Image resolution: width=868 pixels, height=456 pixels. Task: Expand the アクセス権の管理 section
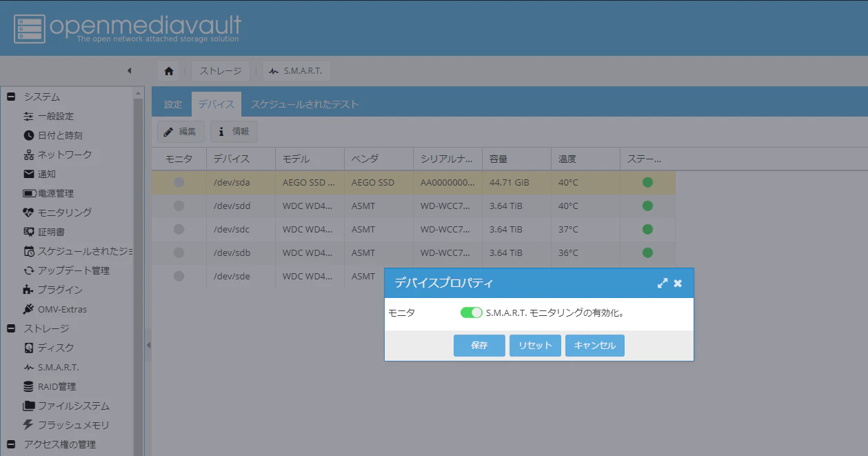tap(10, 444)
